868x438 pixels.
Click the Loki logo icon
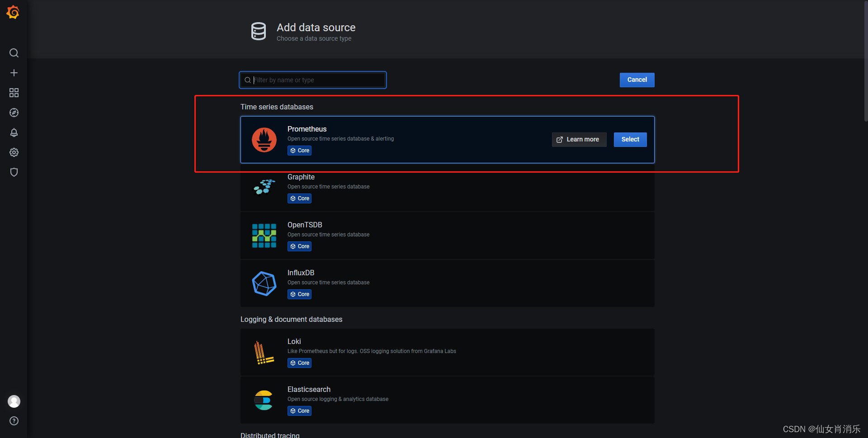[x=264, y=352]
